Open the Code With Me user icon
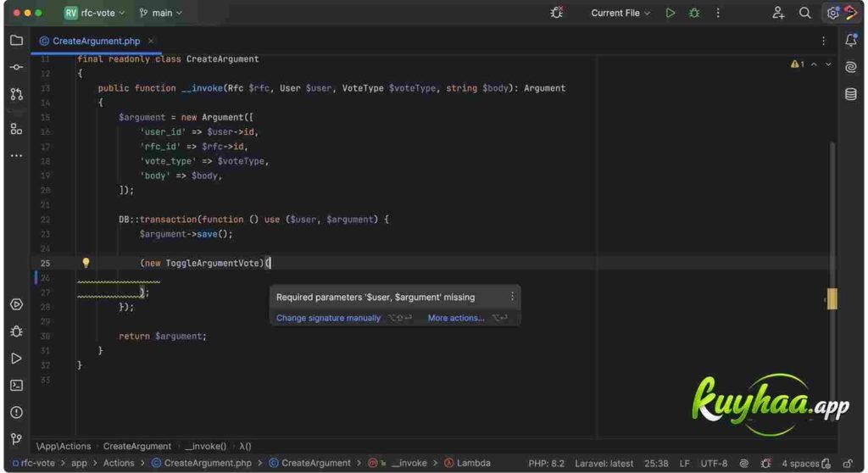Image resolution: width=868 pixels, height=473 pixels. click(x=778, y=13)
